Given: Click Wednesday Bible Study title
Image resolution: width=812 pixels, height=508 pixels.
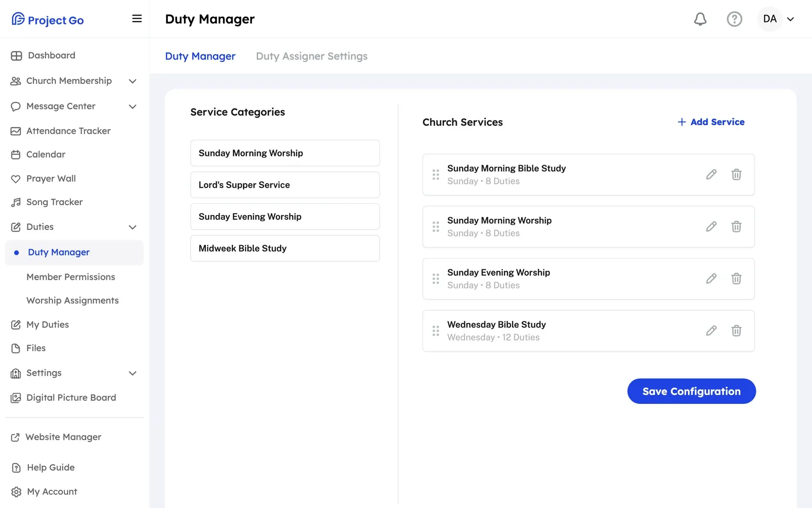Looking at the screenshot, I should tap(496, 325).
